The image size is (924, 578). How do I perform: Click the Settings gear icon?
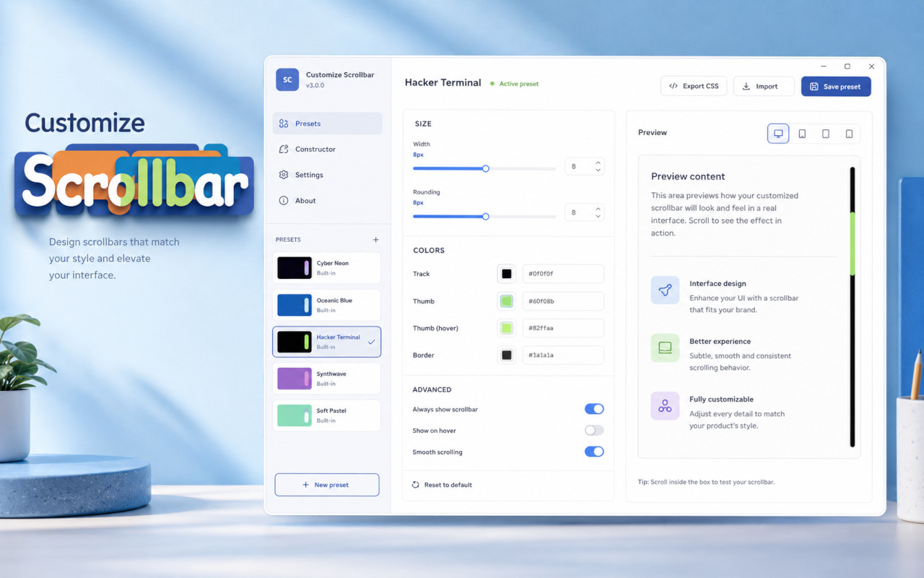point(284,175)
